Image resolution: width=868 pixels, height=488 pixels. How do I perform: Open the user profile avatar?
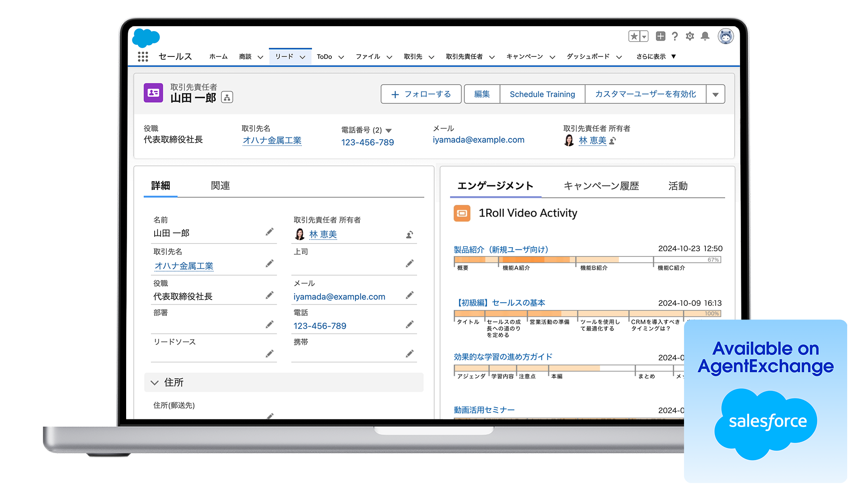[x=726, y=36]
